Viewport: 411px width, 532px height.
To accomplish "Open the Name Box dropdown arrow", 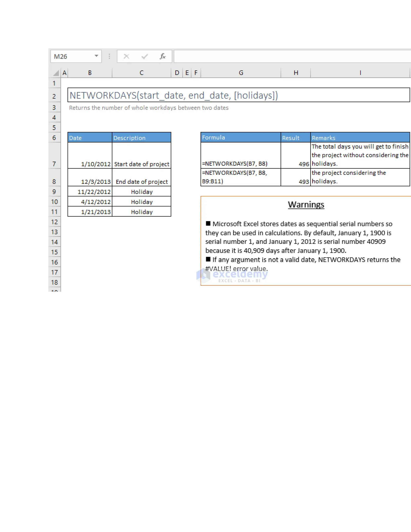I will click(96, 56).
